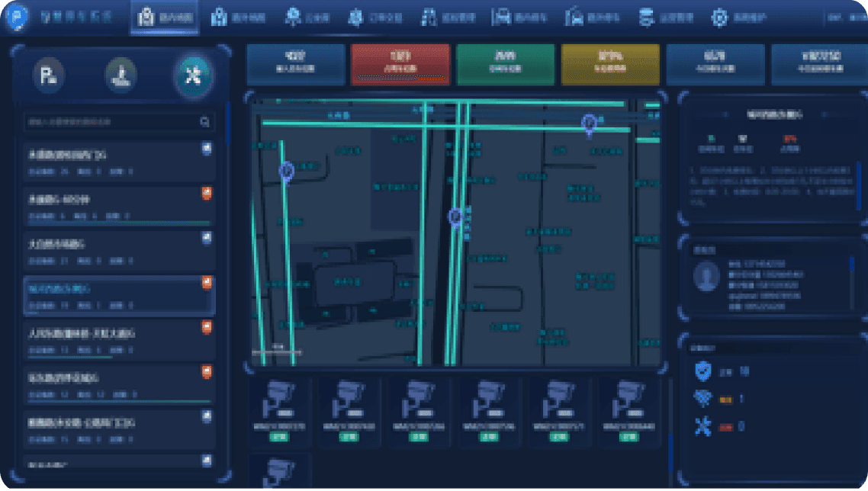This screenshot has height=491, width=868.
Task: Click the full teal bar under second card
Action: pyautogui.click(x=119, y=223)
